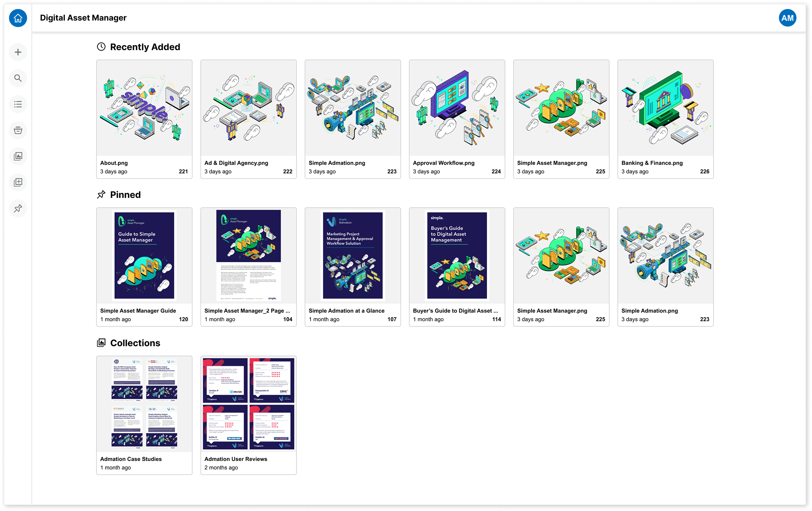Select the Home icon in sidebar
812x511 pixels.
(x=18, y=19)
